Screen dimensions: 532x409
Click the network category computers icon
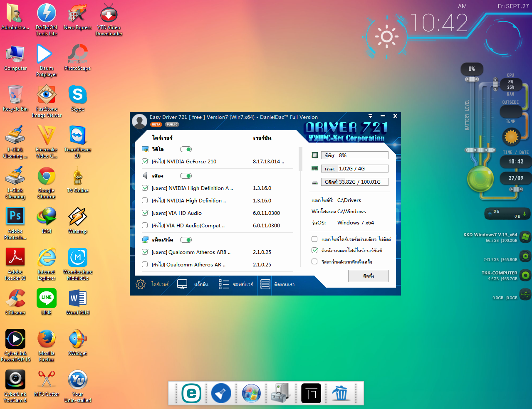[145, 240]
